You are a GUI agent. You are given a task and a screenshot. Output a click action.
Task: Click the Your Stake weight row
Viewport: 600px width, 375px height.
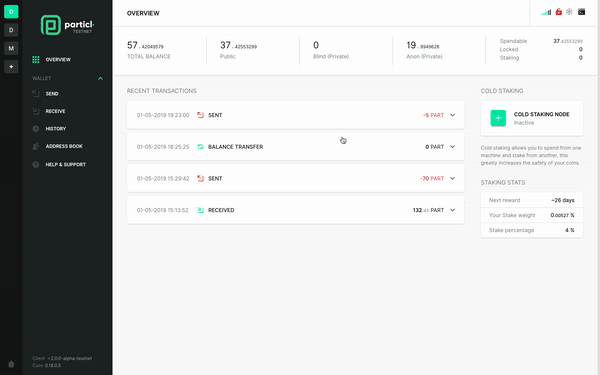pyautogui.click(x=532, y=215)
